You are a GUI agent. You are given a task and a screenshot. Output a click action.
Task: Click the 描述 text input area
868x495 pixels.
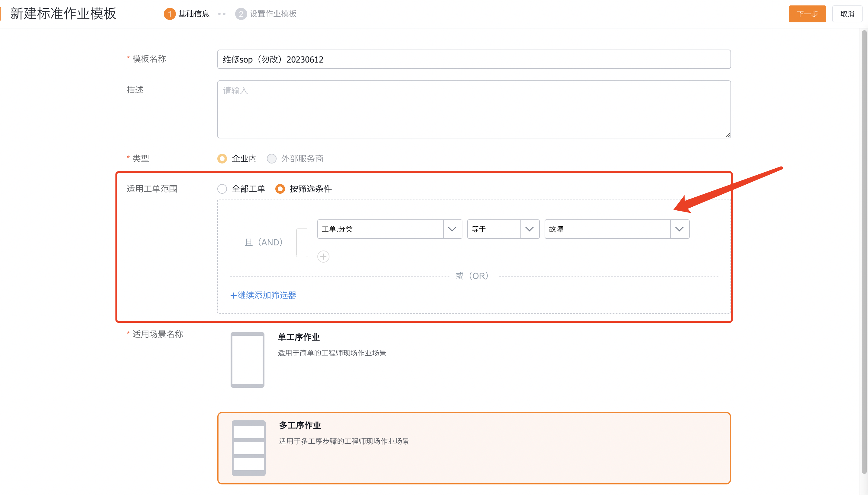(x=473, y=109)
